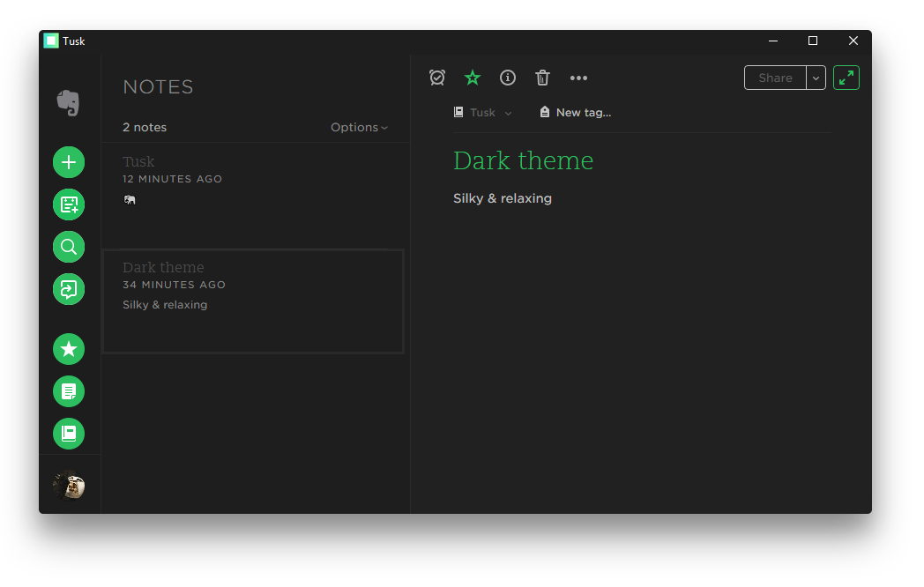
Task: Enter expanded view with the green arrows icon
Action: pos(846,78)
